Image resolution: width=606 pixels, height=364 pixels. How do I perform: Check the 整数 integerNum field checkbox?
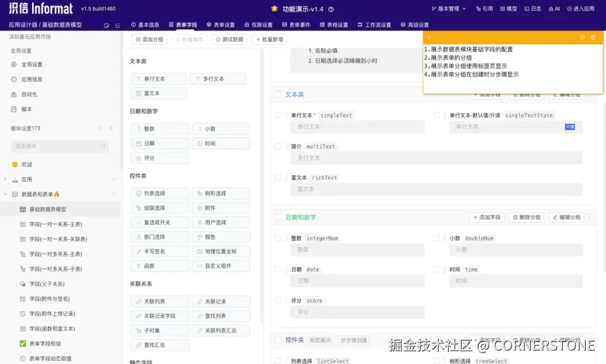278,238
